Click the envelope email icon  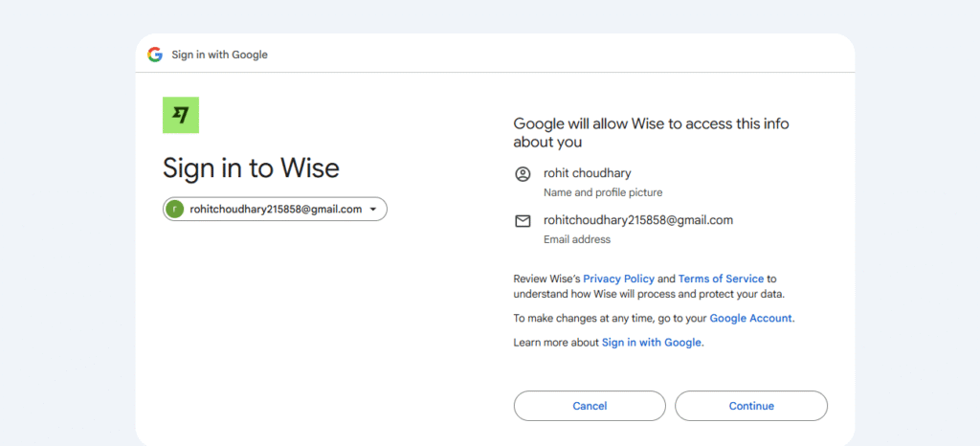tap(523, 221)
